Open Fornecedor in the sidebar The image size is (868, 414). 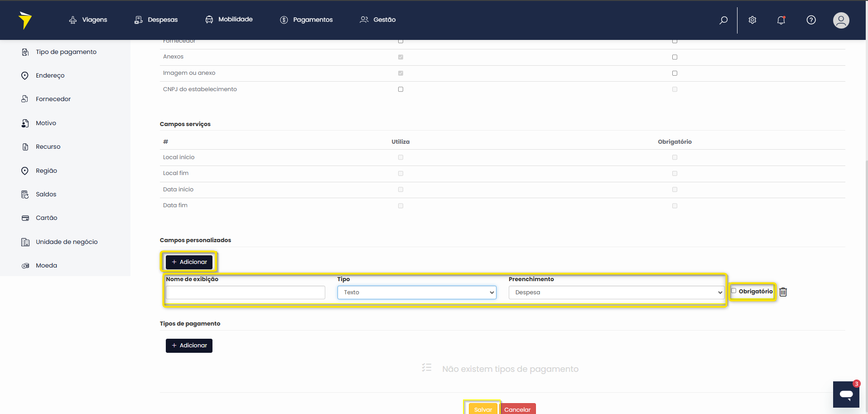pyautogui.click(x=53, y=99)
